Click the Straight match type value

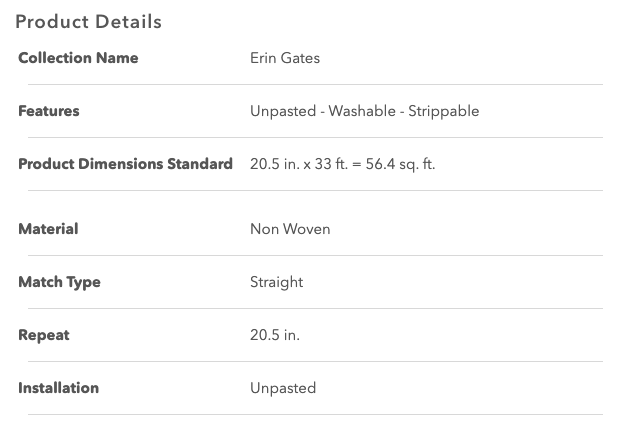pyautogui.click(x=276, y=282)
